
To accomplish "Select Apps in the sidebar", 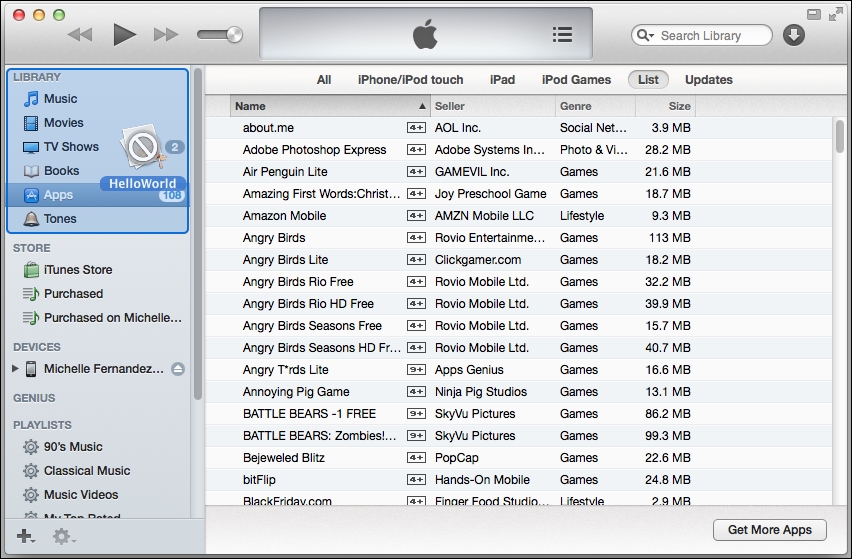I will click(98, 194).
